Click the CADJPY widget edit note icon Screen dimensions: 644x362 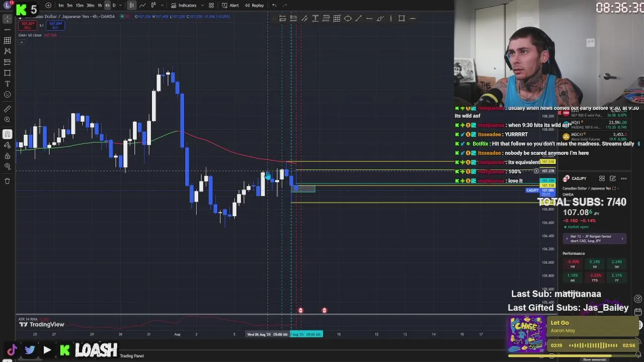pyautogui.click(x=612, y=178)
